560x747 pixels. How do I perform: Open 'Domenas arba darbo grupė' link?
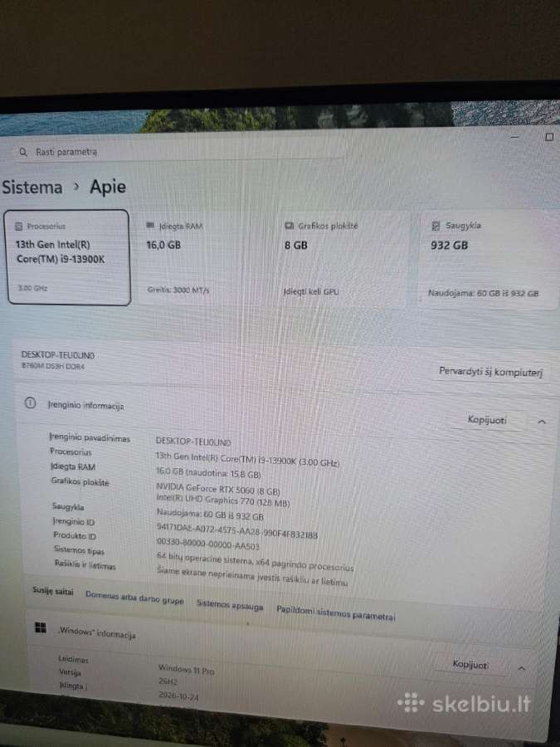coord(134,598)
